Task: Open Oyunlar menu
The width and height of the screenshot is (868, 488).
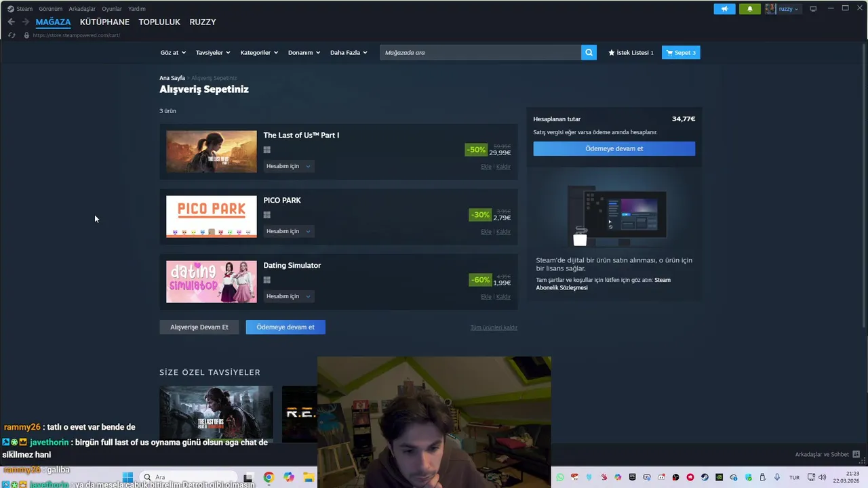Action: coord(112,9)
